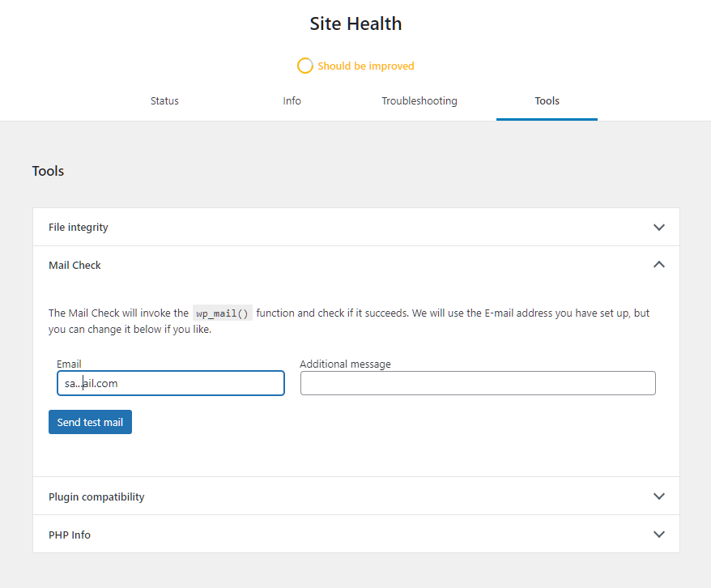Screen dimensions: 711x588
Task: Expand the File integrity chevron
Action: (x=659, y=227)
